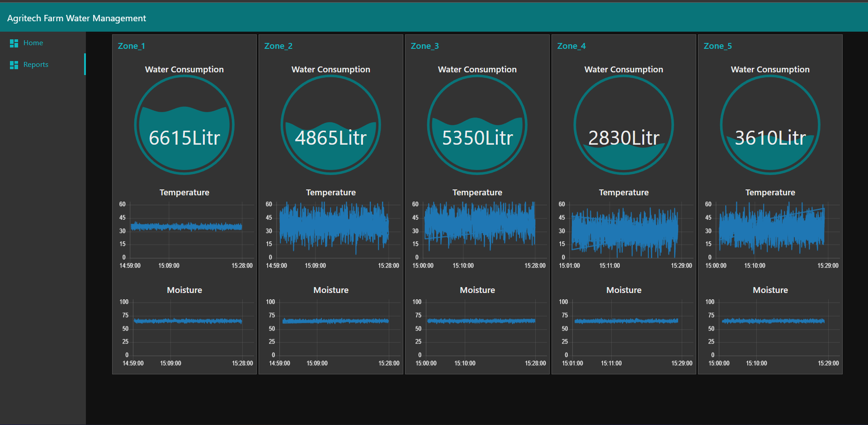Click the Zone_1 Temperature chart line
Image resolution: width=868 pixels, height=425 pixels.
click(x=186, y=227)
